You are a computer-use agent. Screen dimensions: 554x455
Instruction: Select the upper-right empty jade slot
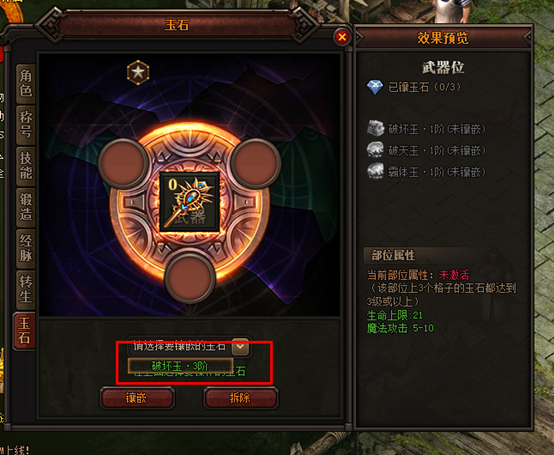click(256, 163)
